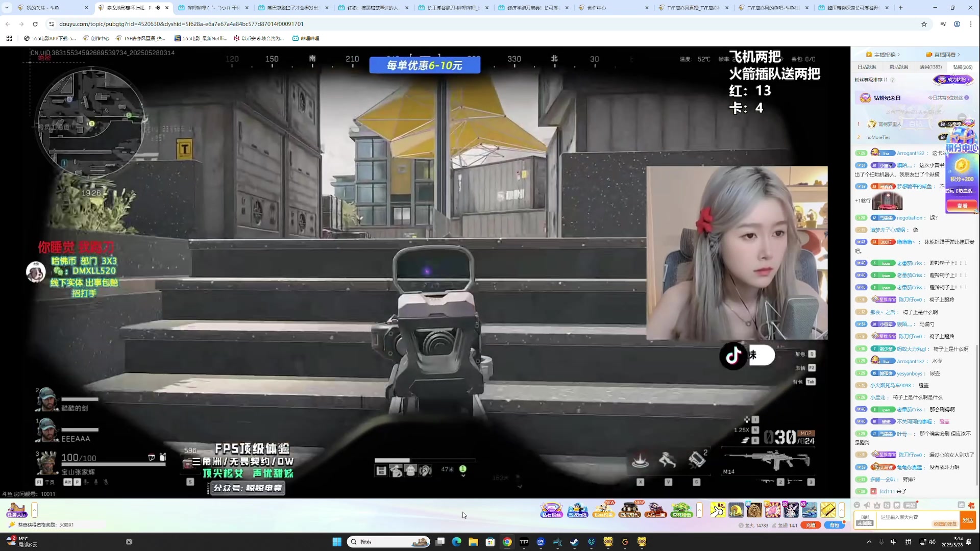This screenshot has height=551, width=980.
Task: Send the pointing hand gift
Action: (718, 510)
